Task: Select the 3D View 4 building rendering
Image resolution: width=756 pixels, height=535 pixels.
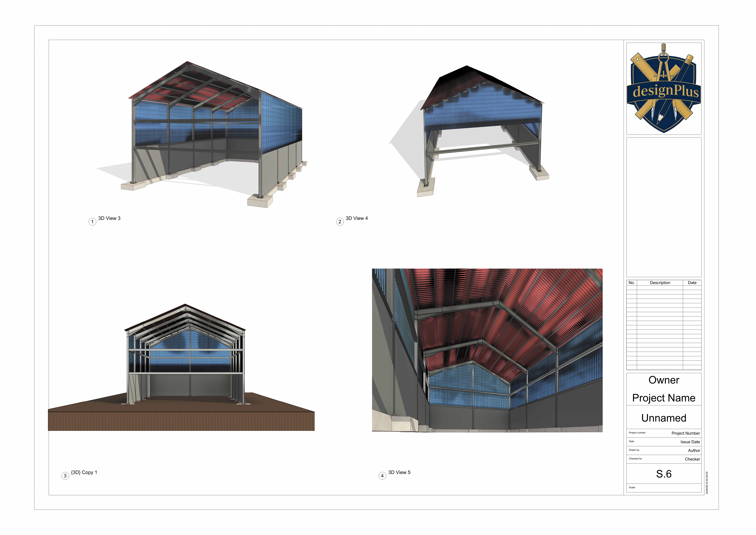Action: click(x=469, y=131)
